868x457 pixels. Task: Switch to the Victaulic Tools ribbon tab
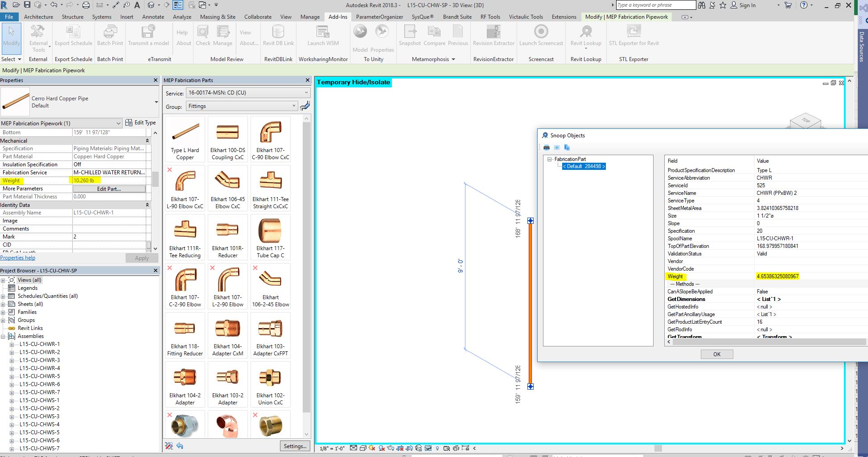526,16
